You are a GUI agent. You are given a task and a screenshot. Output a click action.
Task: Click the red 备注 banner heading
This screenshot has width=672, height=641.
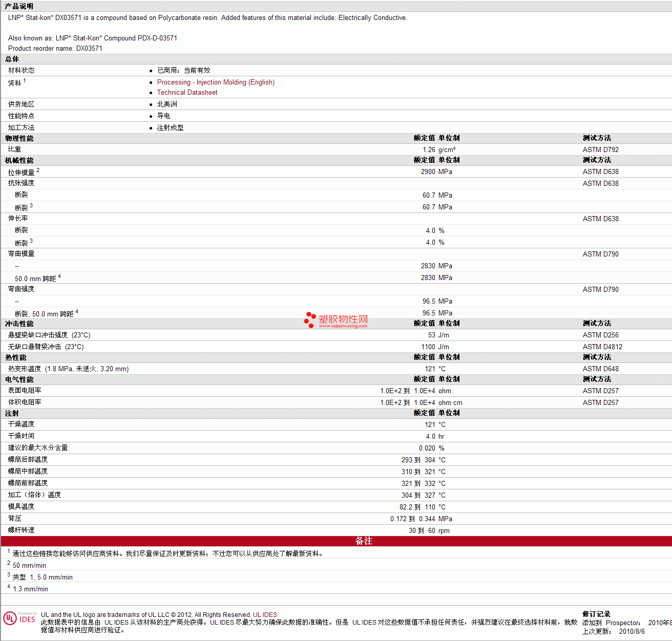point(364,541)
